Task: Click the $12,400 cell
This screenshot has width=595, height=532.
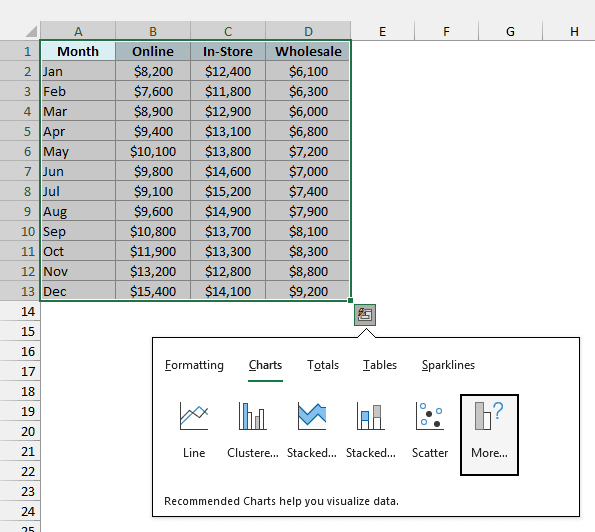Action: point(228,71)
